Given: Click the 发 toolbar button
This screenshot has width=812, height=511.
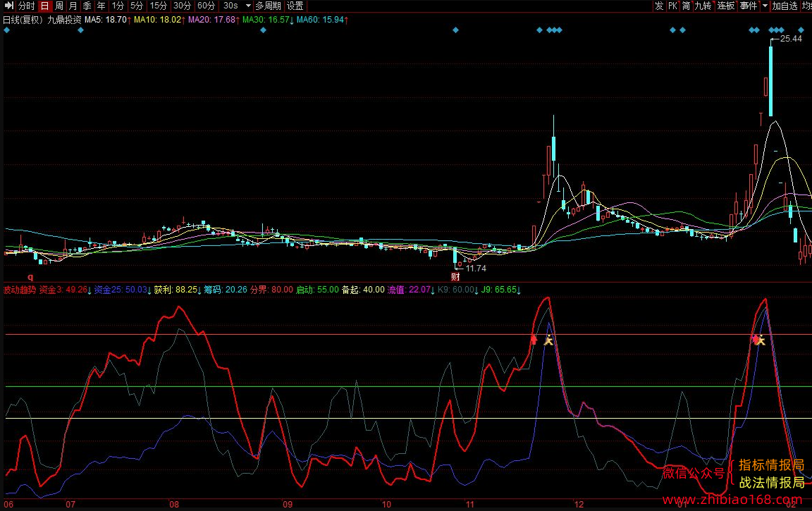Looking at the screenshot, I should point(659,6).
